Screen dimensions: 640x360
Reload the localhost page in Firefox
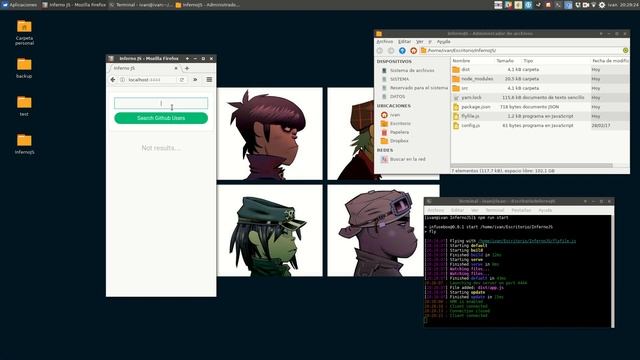182,80
